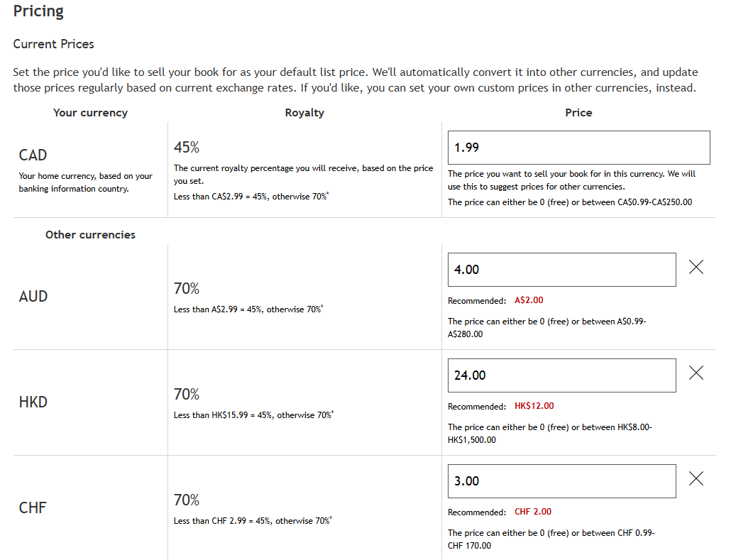
Task: Click the 70% royalty in AUD row
Action: 187,289
